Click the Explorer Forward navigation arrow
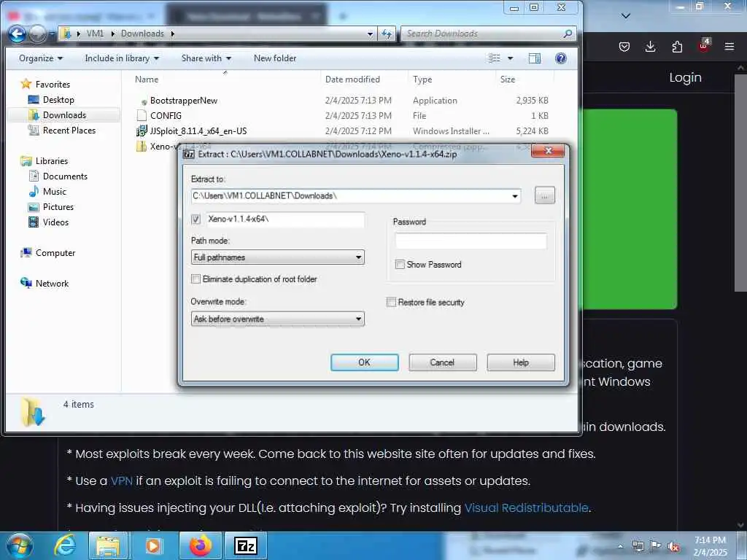The image size is (747, 560). (x=38, y=34)
